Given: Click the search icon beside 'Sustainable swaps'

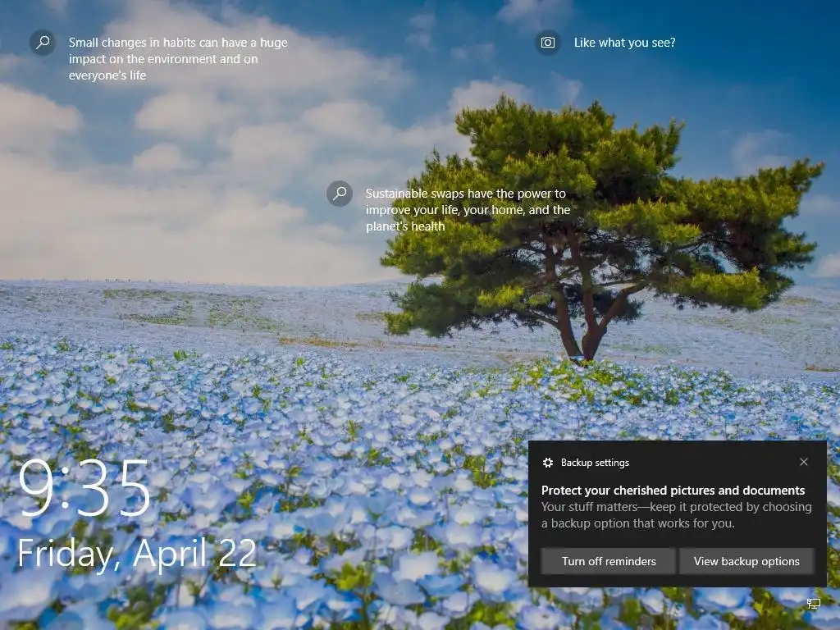Looking at the screenshot, I should click(x=340, y=194).
